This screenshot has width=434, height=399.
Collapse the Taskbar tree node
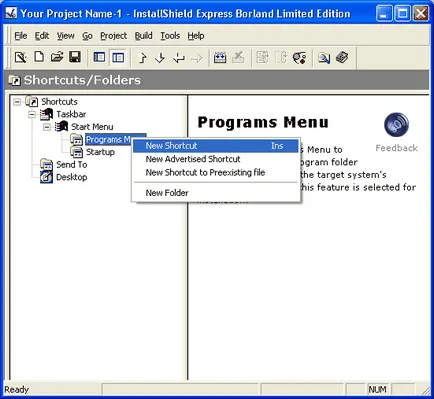coord(32,114)
